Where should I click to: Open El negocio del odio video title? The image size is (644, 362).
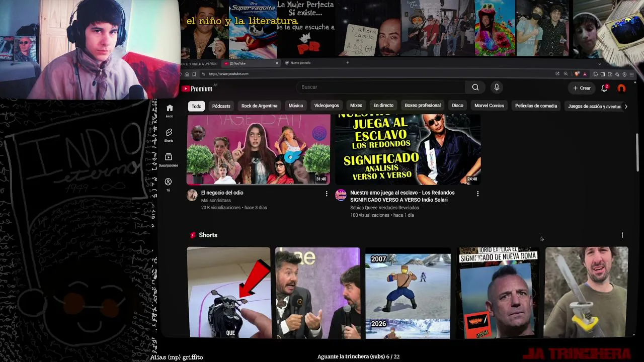tap(222, 193)
